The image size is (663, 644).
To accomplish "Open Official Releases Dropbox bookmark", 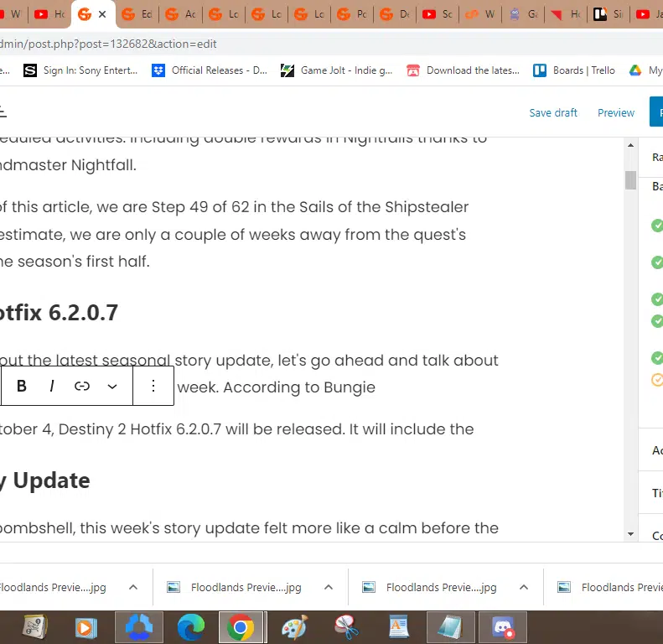I will 210,70.
